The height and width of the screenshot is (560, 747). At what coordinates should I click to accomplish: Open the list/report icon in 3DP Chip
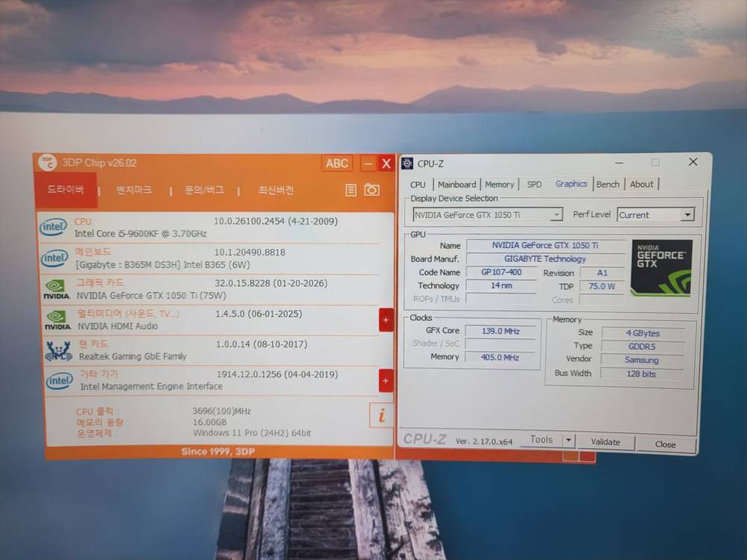(x=350, y=190)
